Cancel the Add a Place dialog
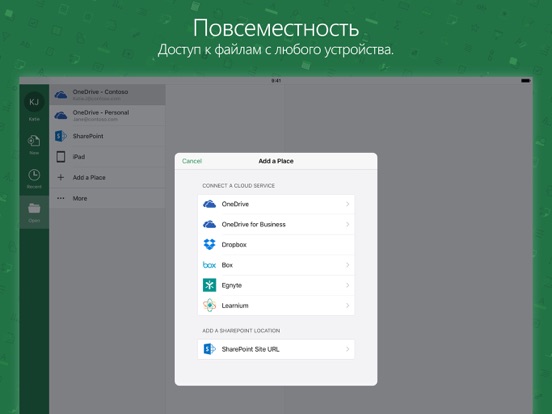 point(192,161)
